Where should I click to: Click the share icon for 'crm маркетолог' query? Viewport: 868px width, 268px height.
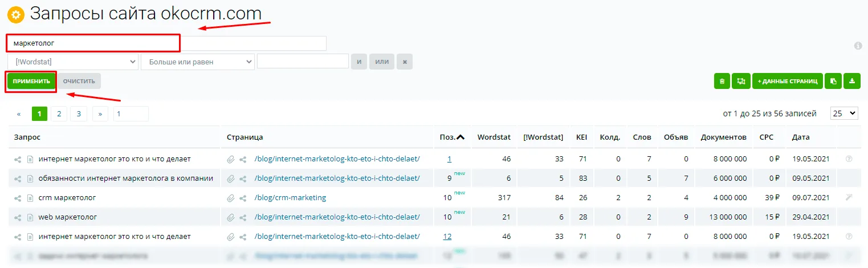click(x=18, y=198)
